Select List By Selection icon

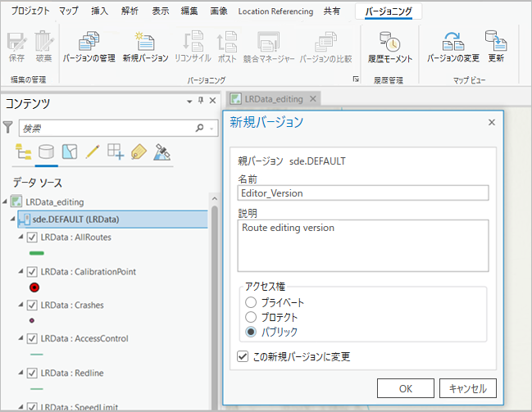[x=70, y=152]
